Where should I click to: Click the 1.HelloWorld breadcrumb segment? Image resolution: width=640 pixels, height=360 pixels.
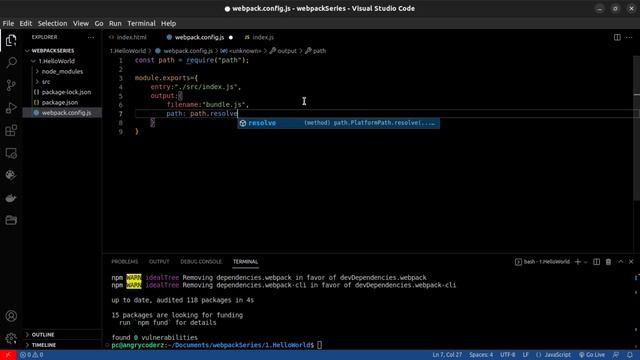click(x=128, y=51)
